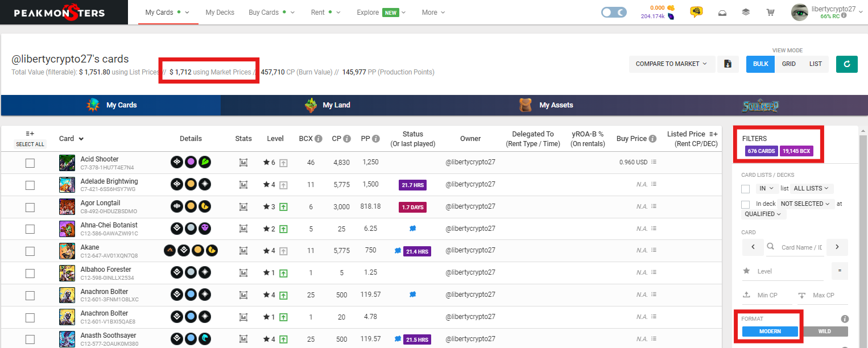Click the SELECT ALL button
This screenshot has width=868, height=348.
(30, 144)
